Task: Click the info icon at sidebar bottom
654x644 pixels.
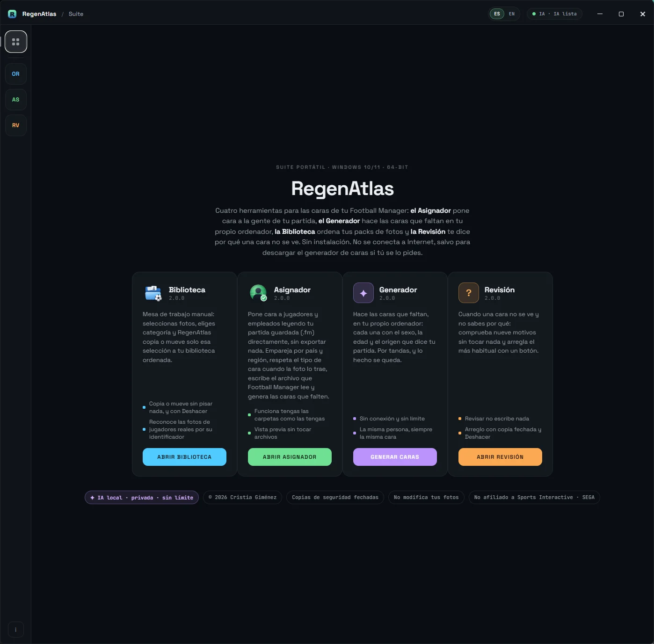Action: pyautogui.click(x=16, y=630)
